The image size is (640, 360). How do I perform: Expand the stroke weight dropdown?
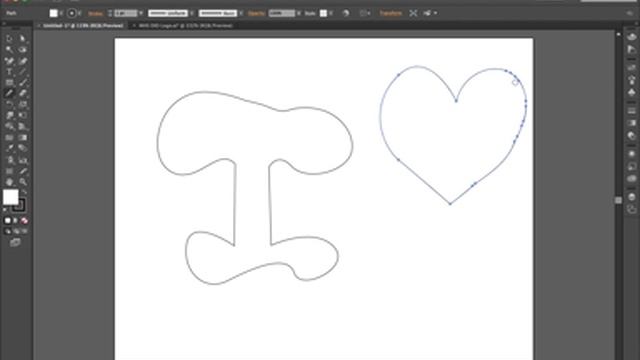pyautogui.click(x=141, y=13)
